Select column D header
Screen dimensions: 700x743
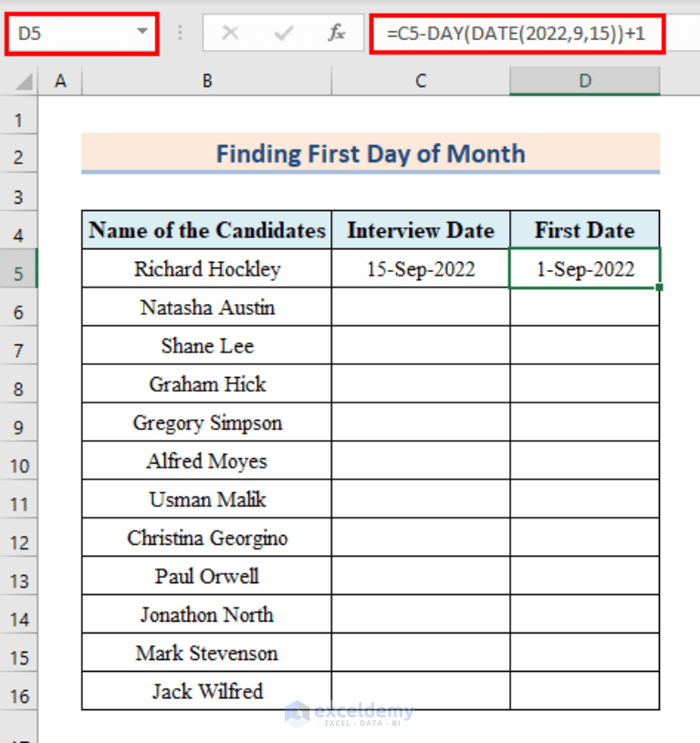(x=584, y=80)
